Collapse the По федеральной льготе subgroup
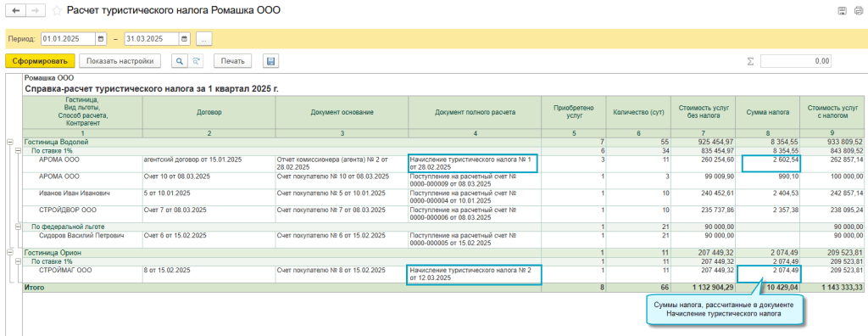The height and width of the screenshot is (336, 868). pos(18,227)
